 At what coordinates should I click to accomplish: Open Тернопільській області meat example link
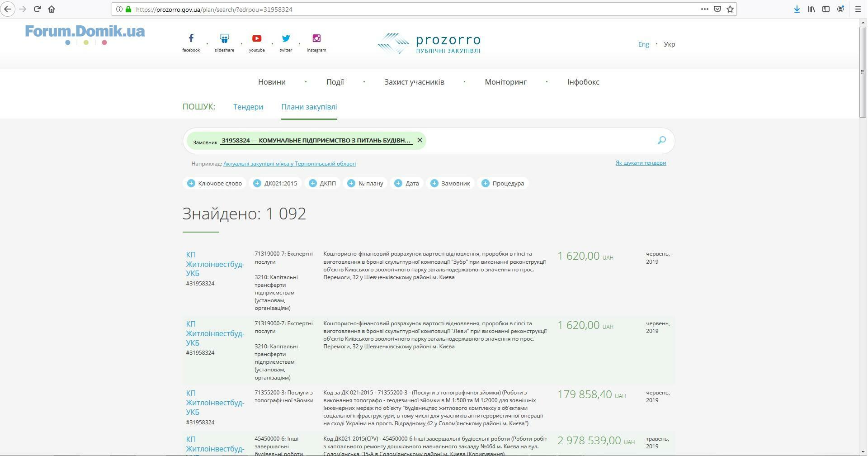[x=289, y=164]
